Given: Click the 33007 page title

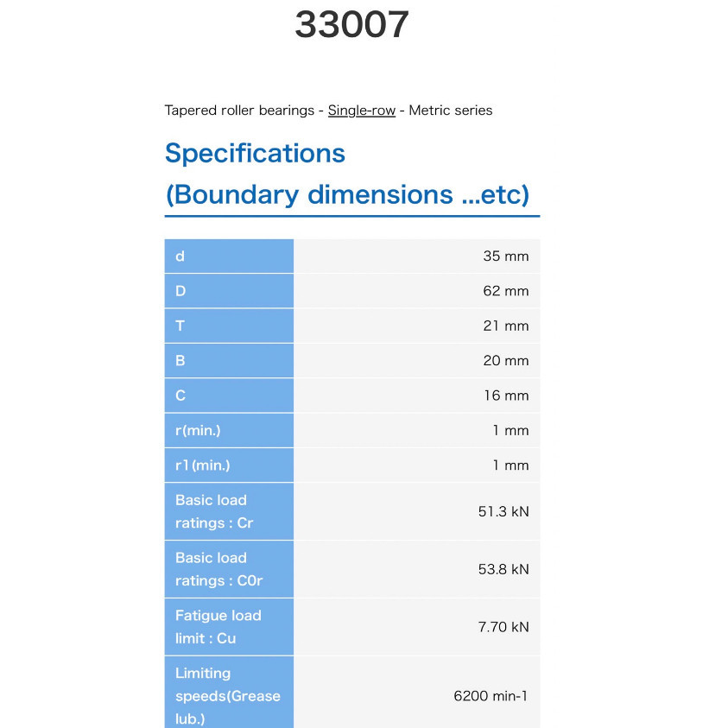Looking at the screenshot, I should click(x=351, y=25).
